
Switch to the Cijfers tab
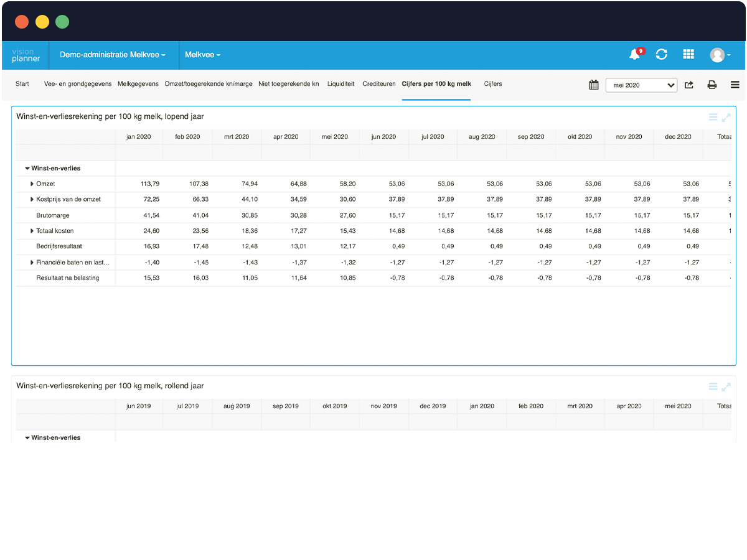(493, 83)
